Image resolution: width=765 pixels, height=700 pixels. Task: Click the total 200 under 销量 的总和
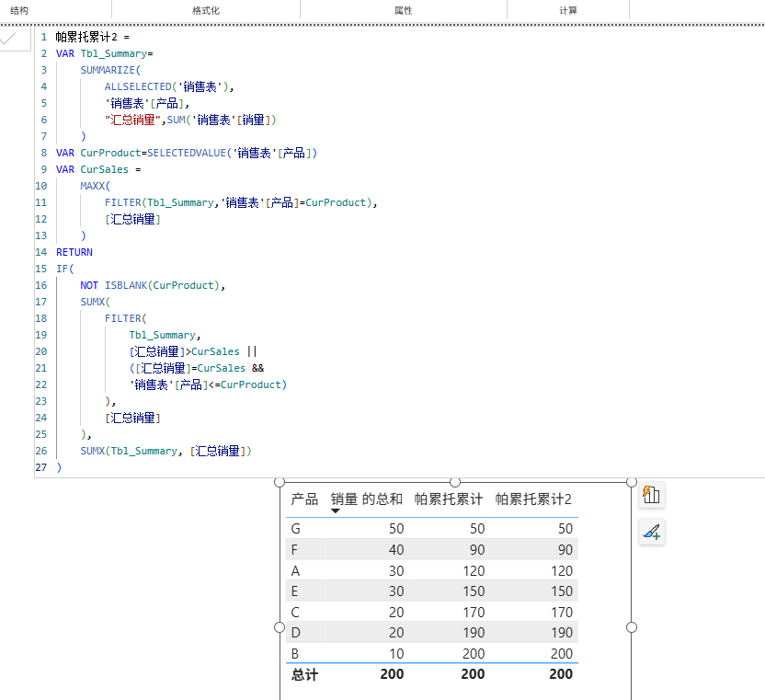pyautogui.click(x=392, y=674)
